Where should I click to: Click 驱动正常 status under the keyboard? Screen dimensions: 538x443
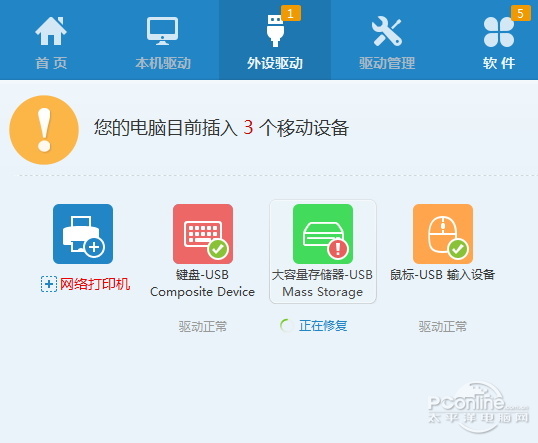[x=203, y=326]
